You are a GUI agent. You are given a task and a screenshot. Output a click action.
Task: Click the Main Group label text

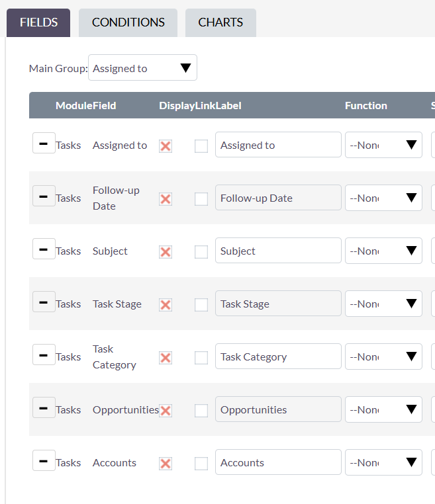tap(58, 69)
